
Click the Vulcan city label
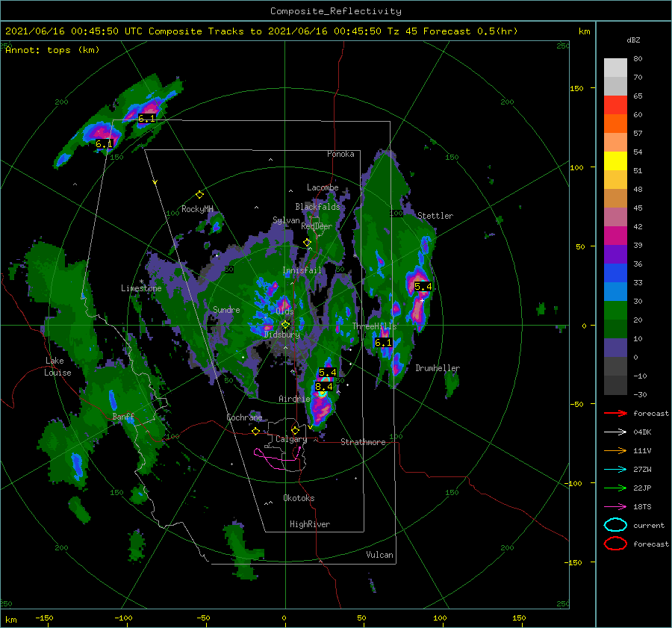pos(379,555)
